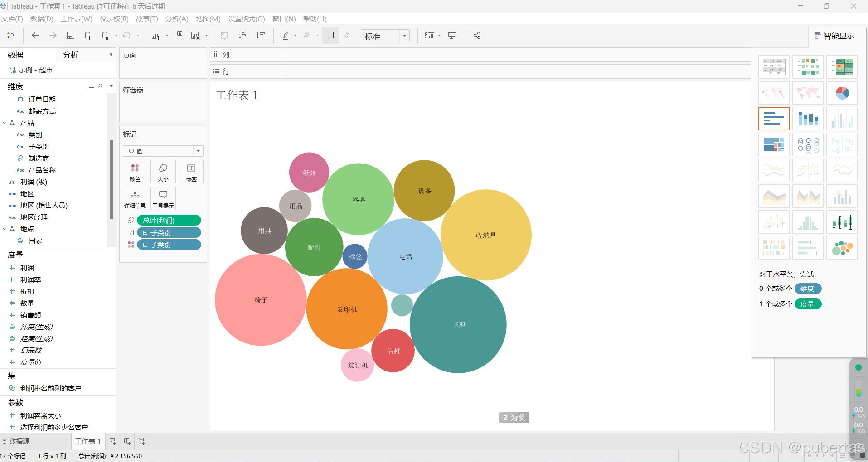Image resolution: width=868 pixels, height=462 pixels.
Task: Open highlight dropdown arrow
Action: point(295,35)
